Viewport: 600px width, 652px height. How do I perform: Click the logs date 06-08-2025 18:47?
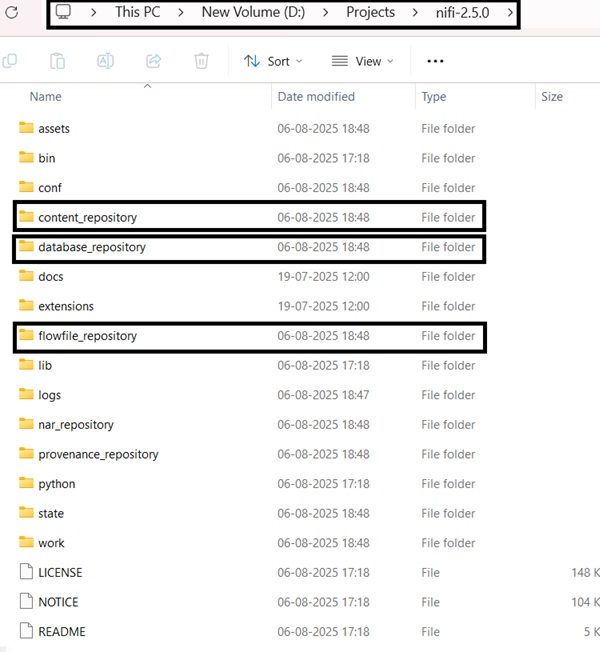click(x=323, y=395)
